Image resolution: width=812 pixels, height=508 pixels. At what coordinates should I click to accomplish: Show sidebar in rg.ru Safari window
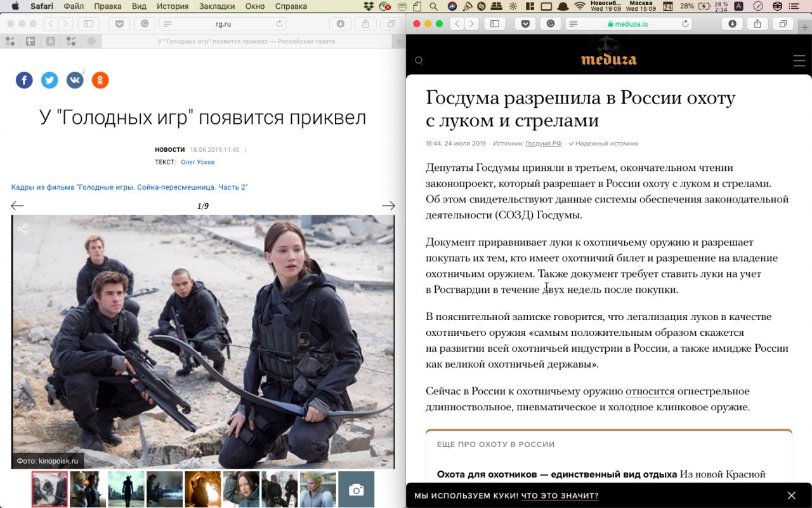[x=88, y=23]
